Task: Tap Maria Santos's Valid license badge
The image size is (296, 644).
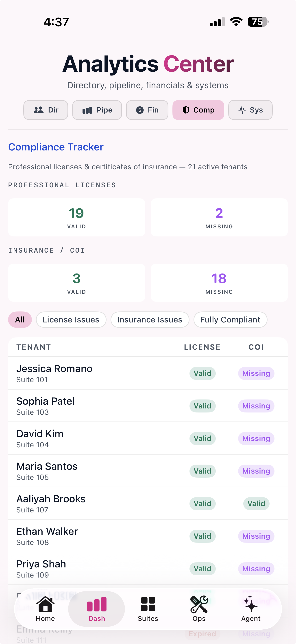Action: click(x=202, y=471)
